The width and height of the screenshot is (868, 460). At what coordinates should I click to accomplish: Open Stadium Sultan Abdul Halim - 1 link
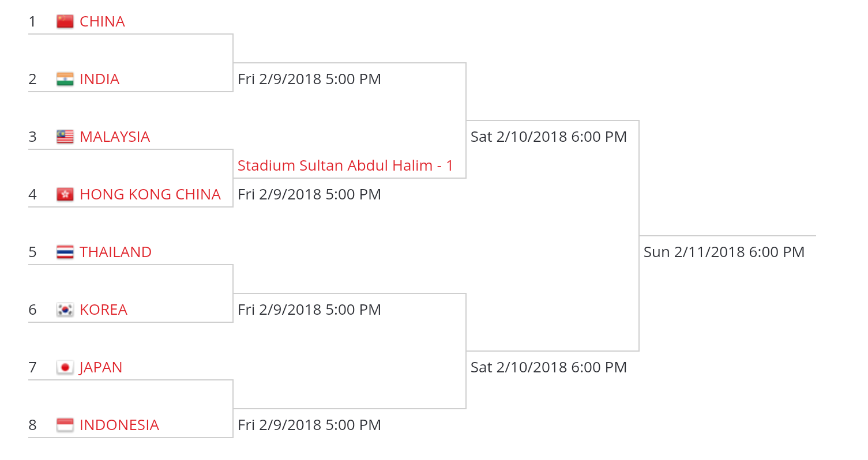[x=345, y=166]
